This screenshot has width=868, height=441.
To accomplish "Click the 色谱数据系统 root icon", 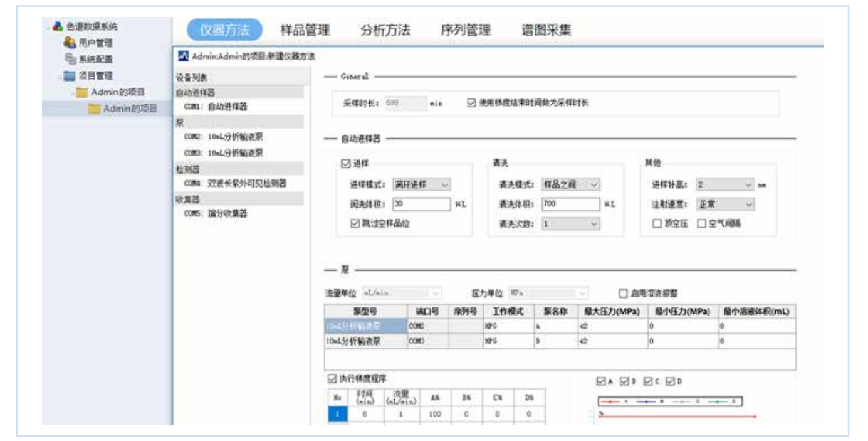I will pos(57,27).
